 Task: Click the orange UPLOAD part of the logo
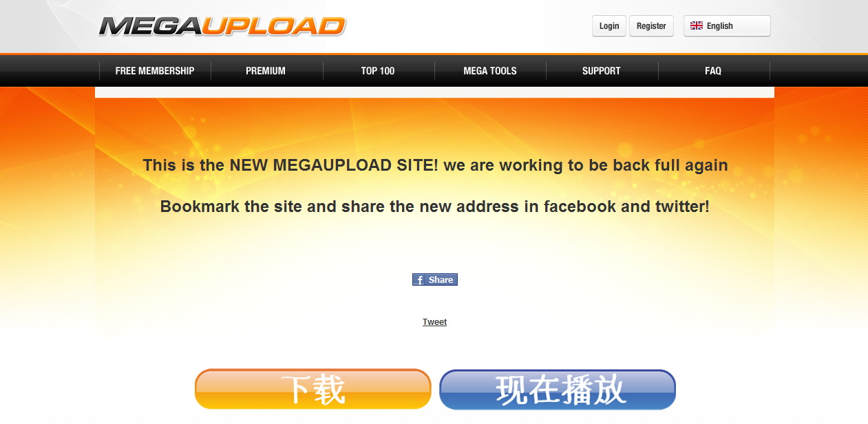(x=273, y=26)
